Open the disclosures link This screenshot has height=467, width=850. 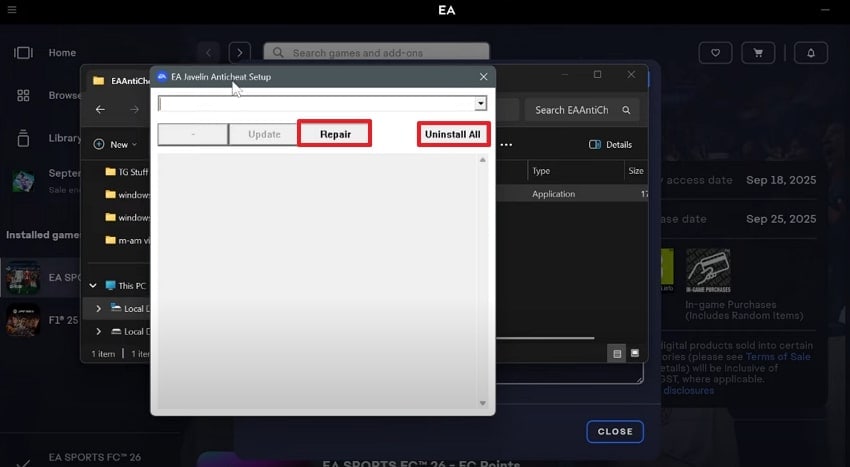click(x=688, y=391)
